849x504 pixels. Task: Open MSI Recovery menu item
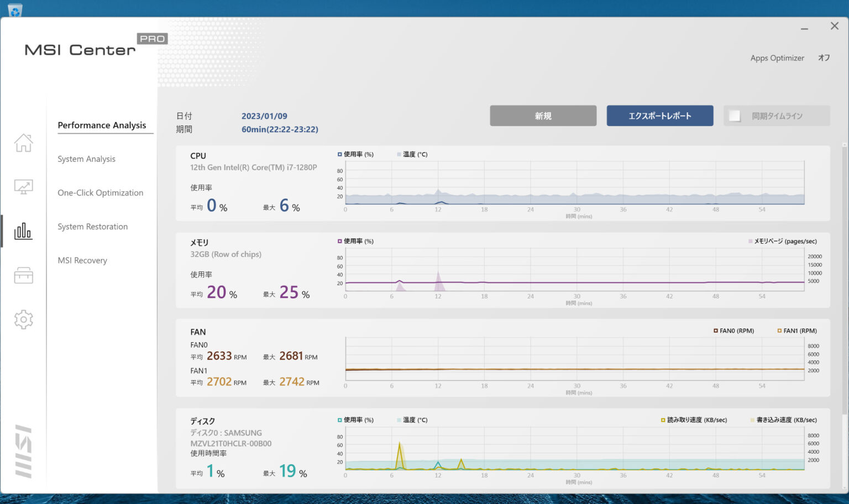[x=82, y=260]
